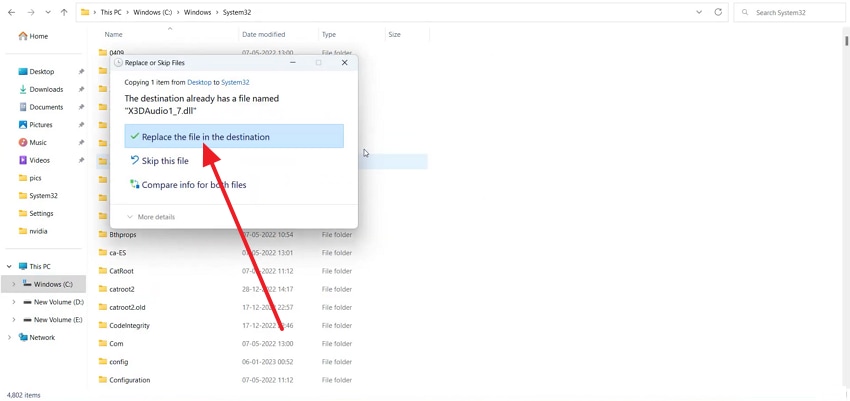Select New Volume (E:) drive

(58, 320)
